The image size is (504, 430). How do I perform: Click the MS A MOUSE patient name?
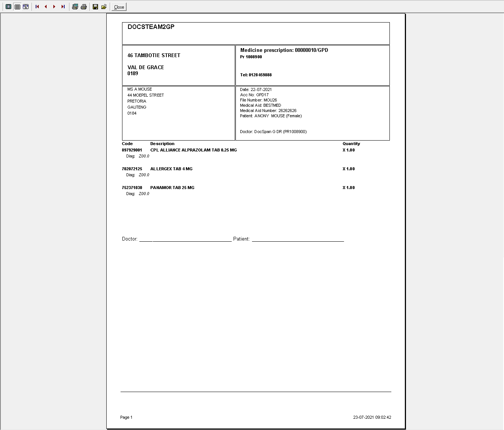coord(140,89)
